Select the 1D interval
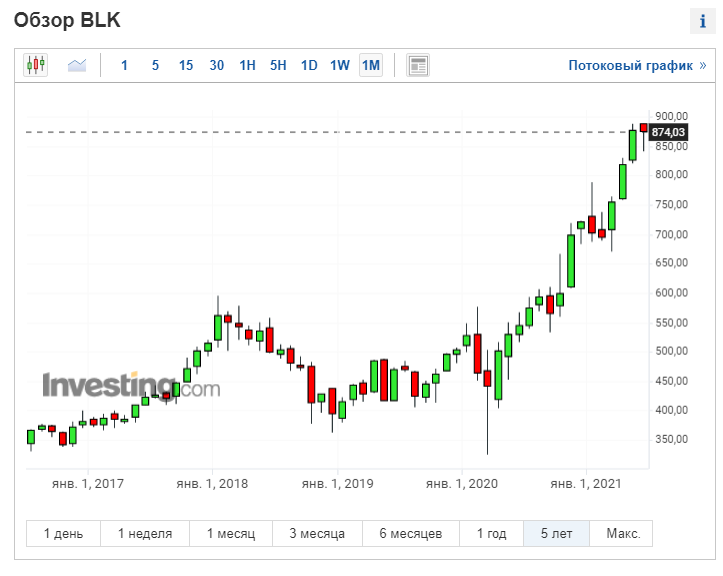The height and width of the screenshot is (576, 723). click(x=309, y=65)
